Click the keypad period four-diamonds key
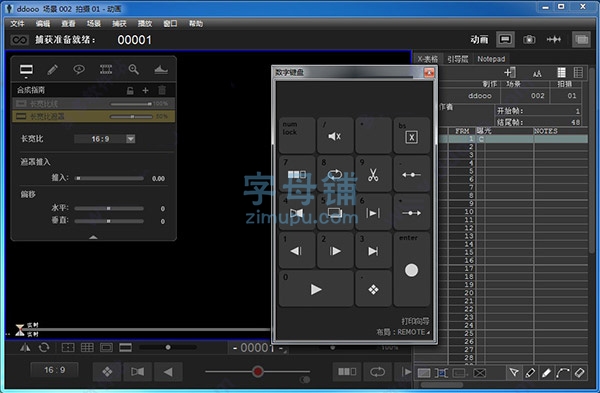Viewport: 600px width, 393px height. [373, 289]
